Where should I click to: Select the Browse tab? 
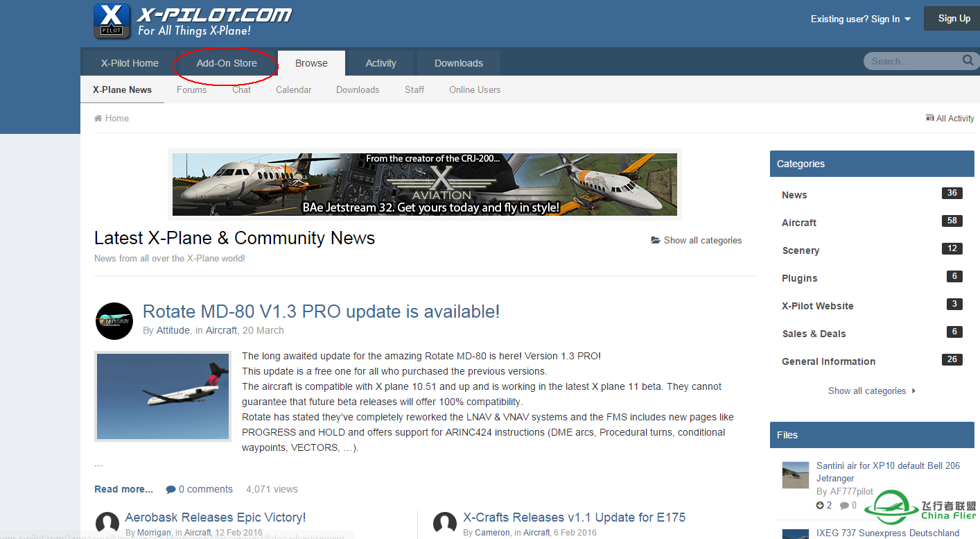tap(311, 63)
